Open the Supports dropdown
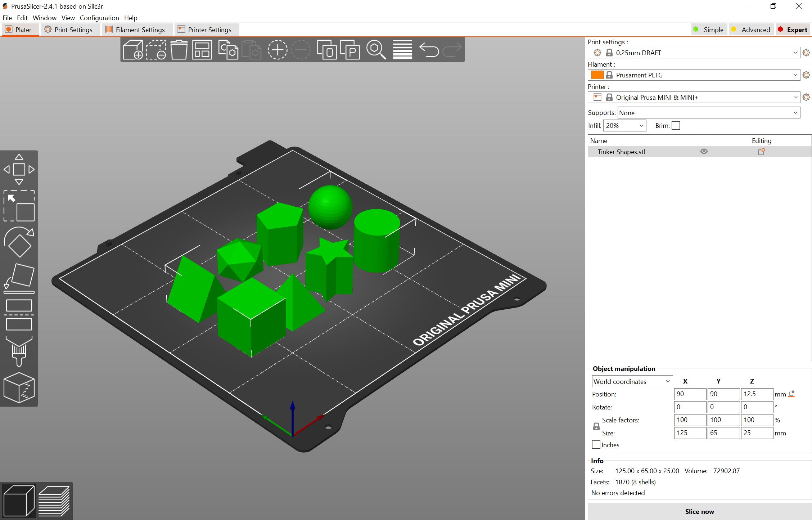 708,112
